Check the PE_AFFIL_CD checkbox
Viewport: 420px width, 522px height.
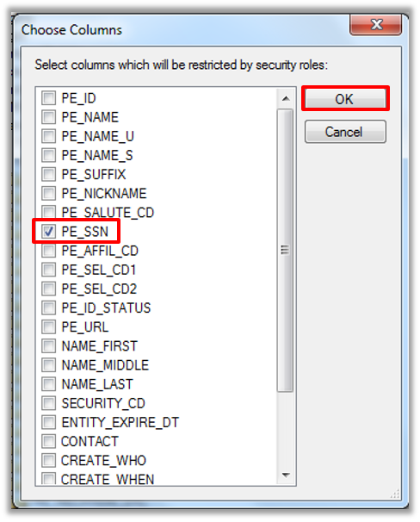click(x=48, y=251)
